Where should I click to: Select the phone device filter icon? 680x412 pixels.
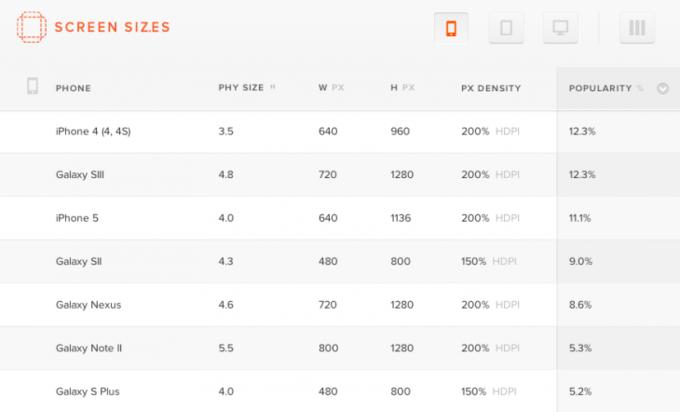pyautogui.click(x=451, y=28)
